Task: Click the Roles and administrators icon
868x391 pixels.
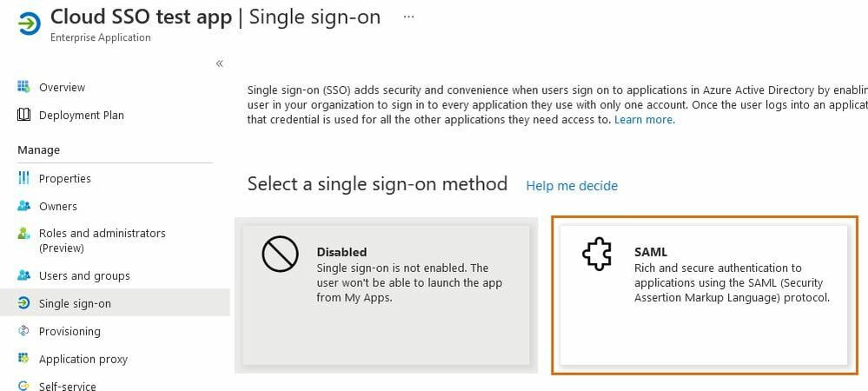Action: tap(23, 234)
